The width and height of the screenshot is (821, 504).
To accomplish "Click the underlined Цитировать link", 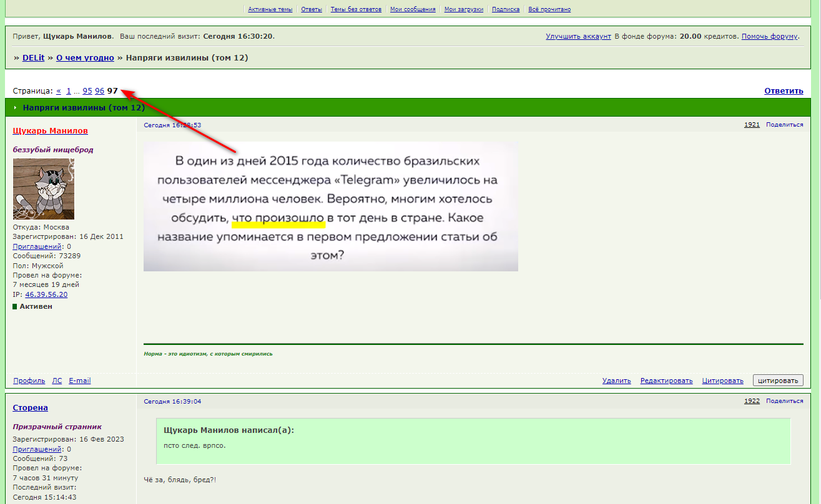I will click(723, 380).
